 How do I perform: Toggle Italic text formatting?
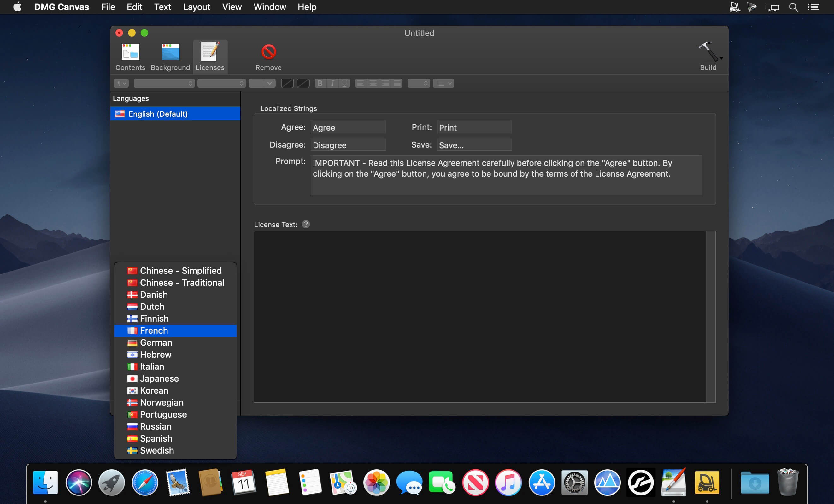pyautogui.click(x=332, y=83)
